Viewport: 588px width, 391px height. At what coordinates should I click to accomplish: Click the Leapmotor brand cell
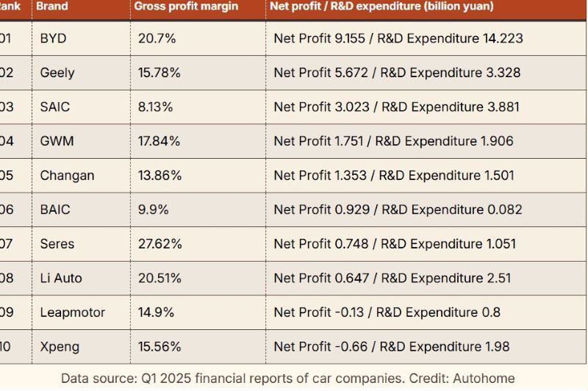pos(72,312)
